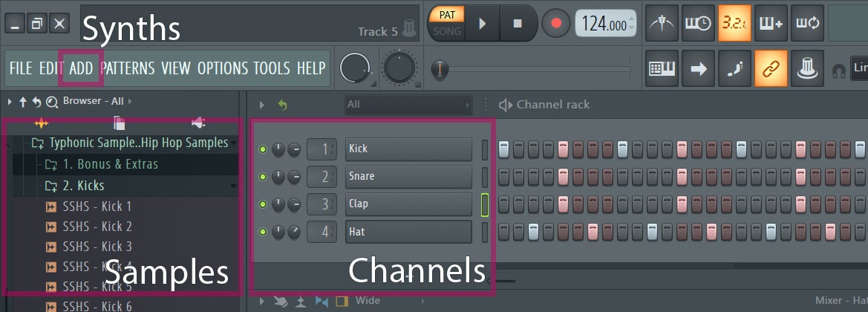The width and height of the screenshot is (868, 312).
Task: Click the Play button in transport
Action: 482,24
